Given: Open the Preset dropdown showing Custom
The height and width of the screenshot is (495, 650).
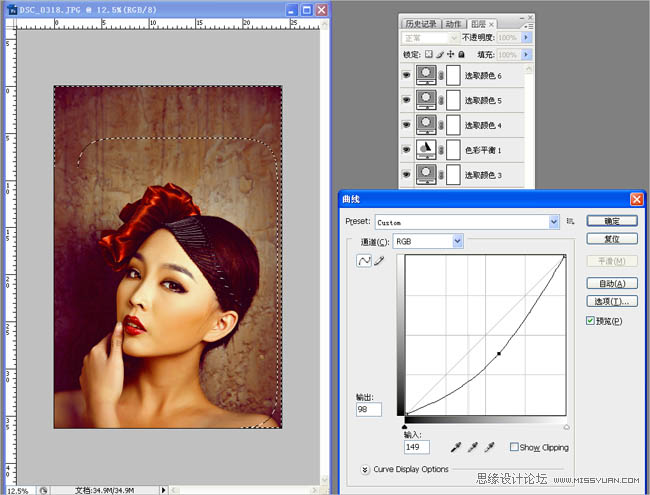Looking at the screenshot, I should (x=467, y=222).
